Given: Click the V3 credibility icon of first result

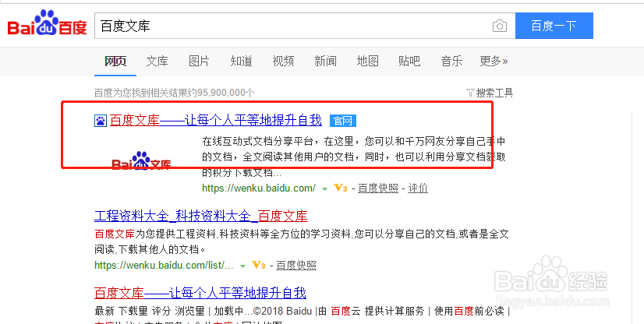Looking at the screenshot, I should [x=341, y=188].
